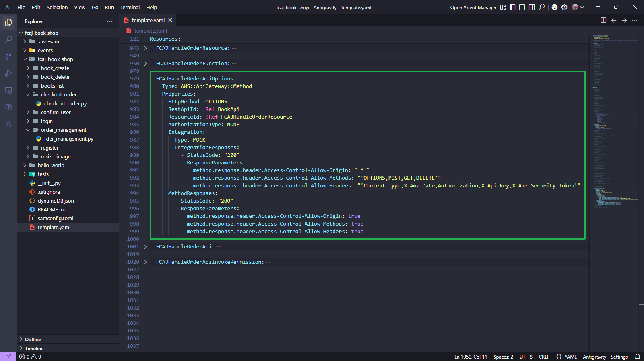644x361 pixels.
Task: Collapse the fcaj-book-shop root folder
Action: pos(21,33)
